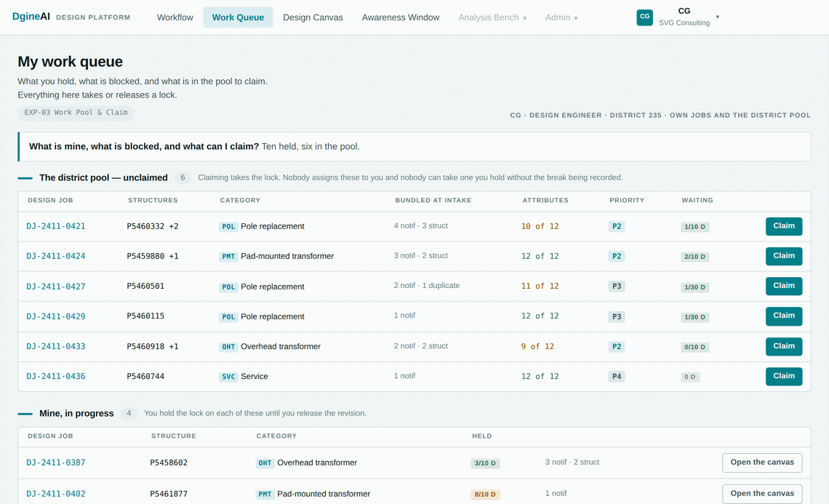
Task: Click the '10 of 12' attributes value
Action: (x=540, y=226)
